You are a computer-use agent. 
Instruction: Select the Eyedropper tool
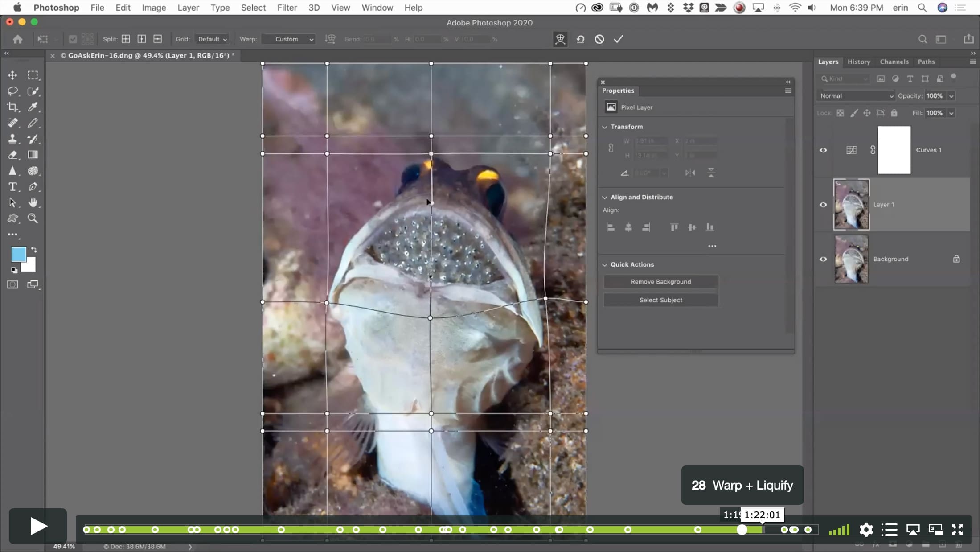click(33, 107)
